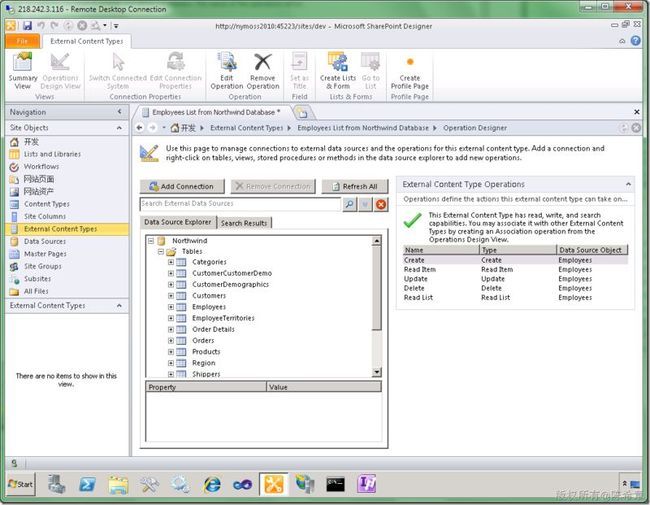Screen dimensions: 650x505
Task: Expand the Categories table node
Action: 170,262
